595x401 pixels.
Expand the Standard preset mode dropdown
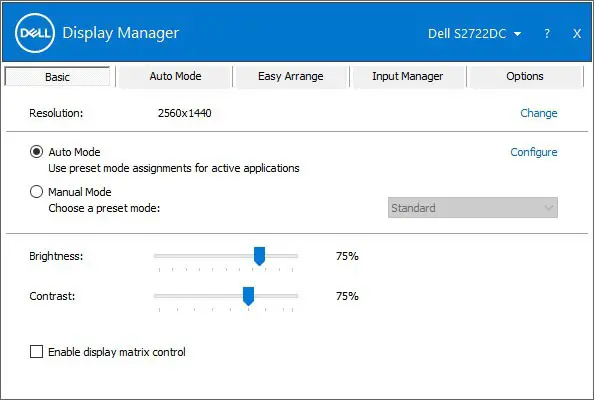click(473, 208)
